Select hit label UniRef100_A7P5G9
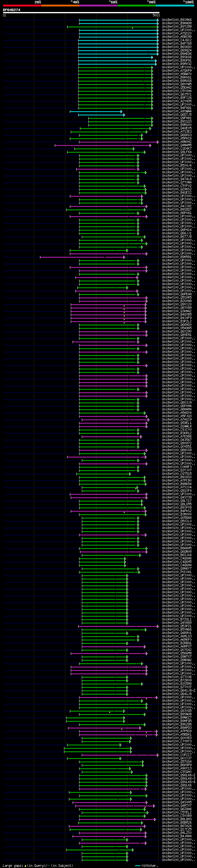The image size is (197, 868). 177,731
